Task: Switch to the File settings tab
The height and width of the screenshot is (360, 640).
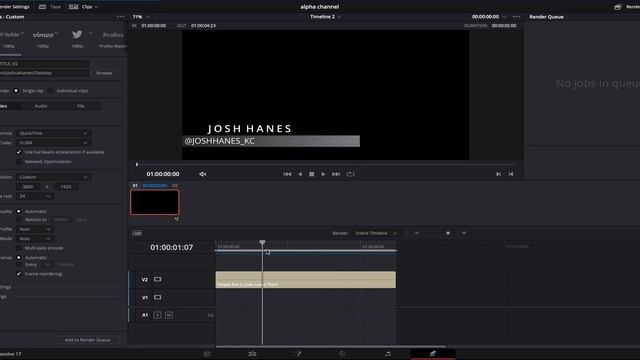Action: click(x=81, y=106)
